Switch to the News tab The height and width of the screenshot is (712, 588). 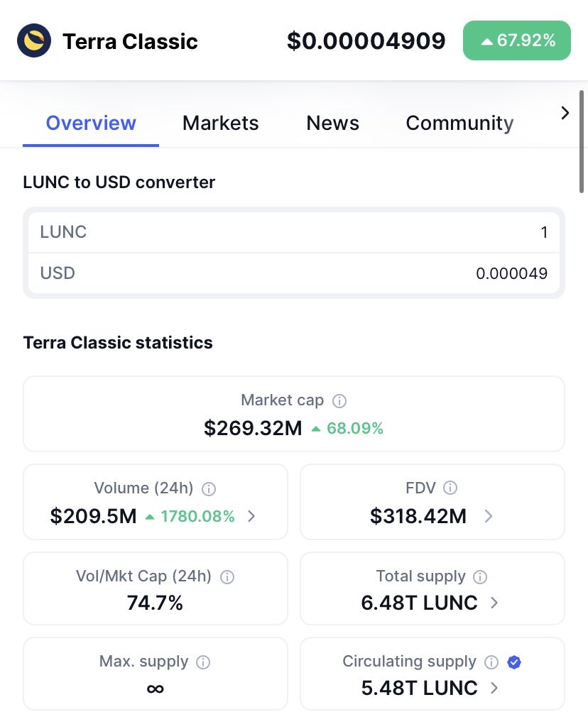point(332,123)
